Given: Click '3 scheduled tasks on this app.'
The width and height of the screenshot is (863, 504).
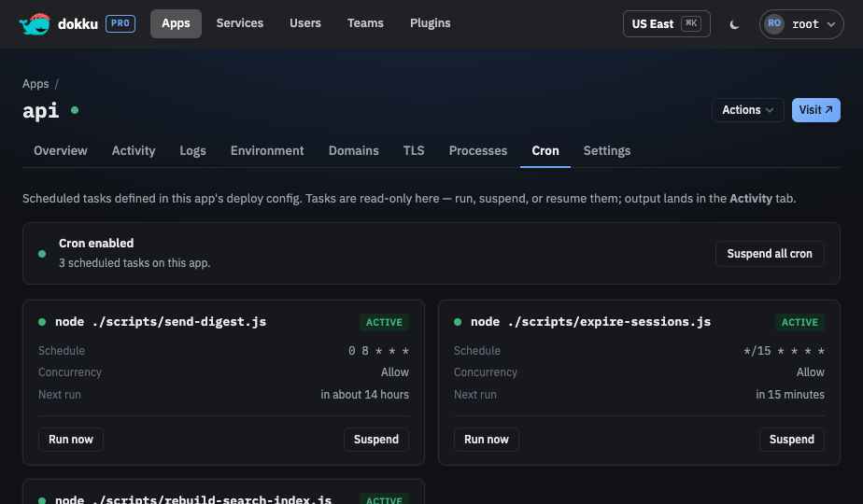Looking at the screenshot, I should click(134, 263).
